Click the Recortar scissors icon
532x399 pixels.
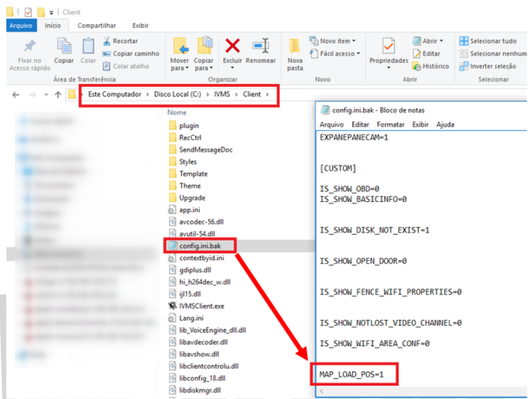[x=107, y=41]
